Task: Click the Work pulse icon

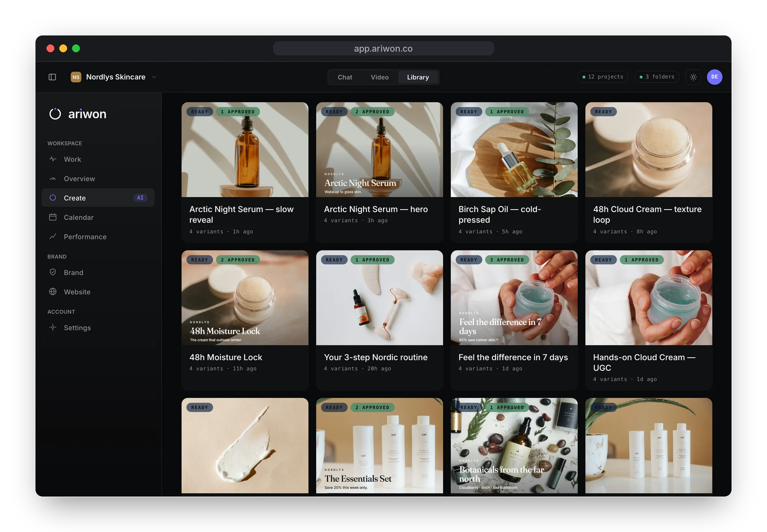Action: (53, 159)
